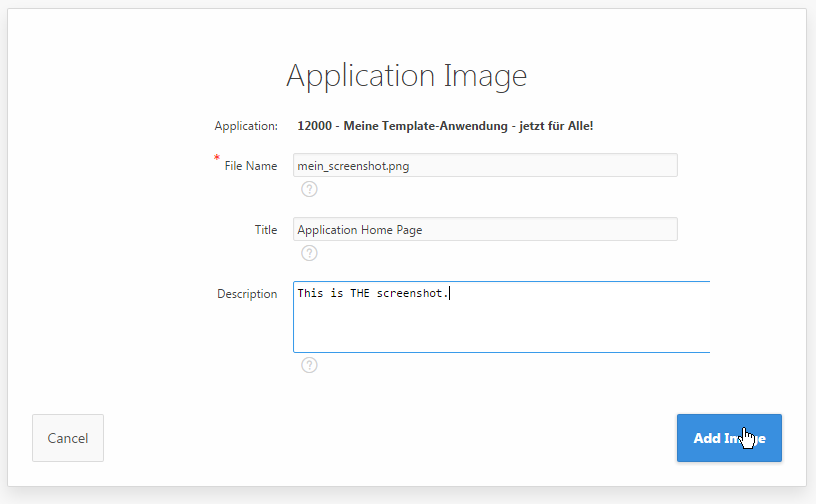Click the application name '12000 - Meine Template-Anwendung' text
The width and height of the screenshot is (816, 504).
click(445, 126)
